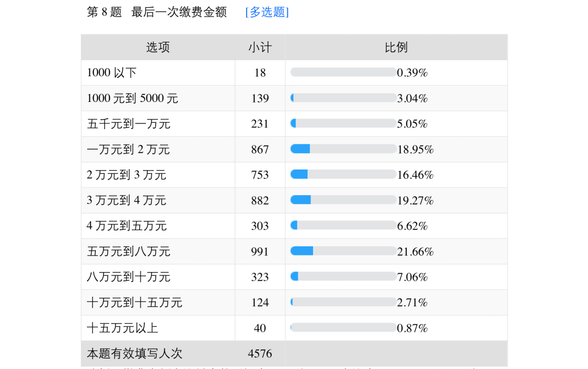
Task: Click the 选项 column header
Action: pos(158,47)
